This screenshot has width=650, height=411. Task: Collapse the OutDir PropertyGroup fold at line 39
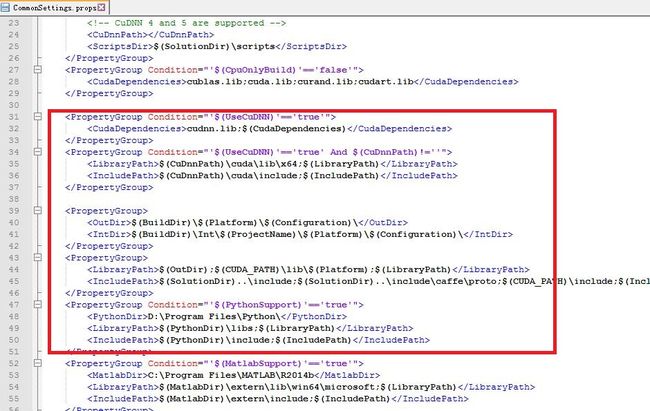[x=38, y=211]
